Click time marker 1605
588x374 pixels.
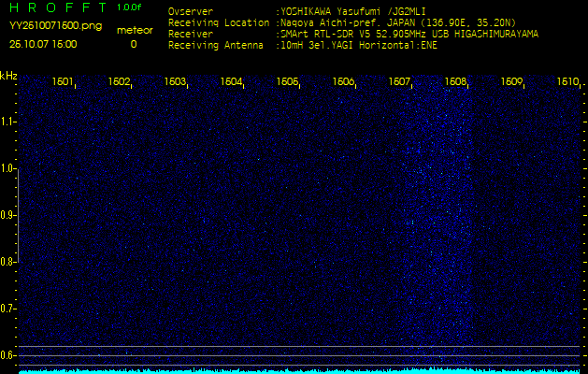click(x=287, y=81)
